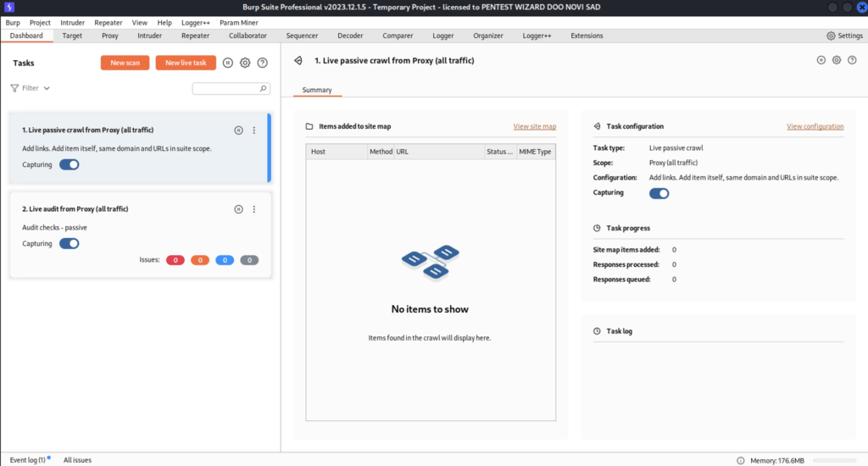Viewport: 868px width, 466px height.
Task: Toggle Capturing on Live passive crawl card
Action: click(x=70, y=164)
